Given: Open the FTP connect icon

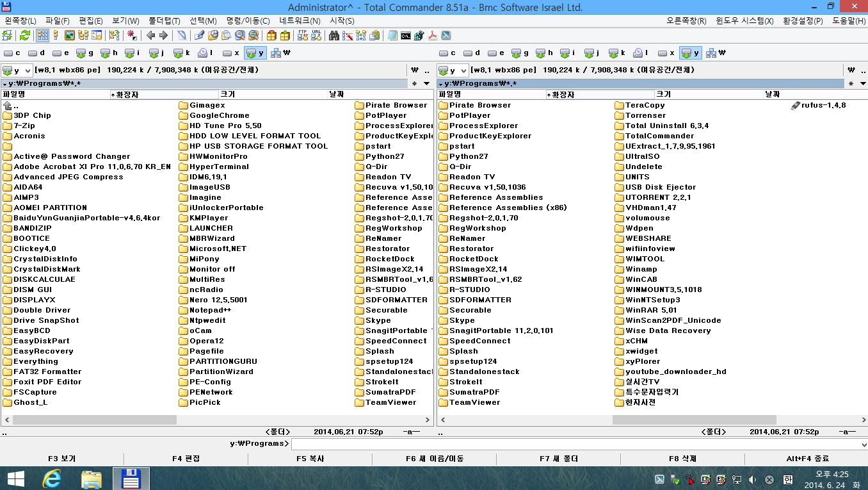Looking at the screenshot, I should (x=302, y=35).
